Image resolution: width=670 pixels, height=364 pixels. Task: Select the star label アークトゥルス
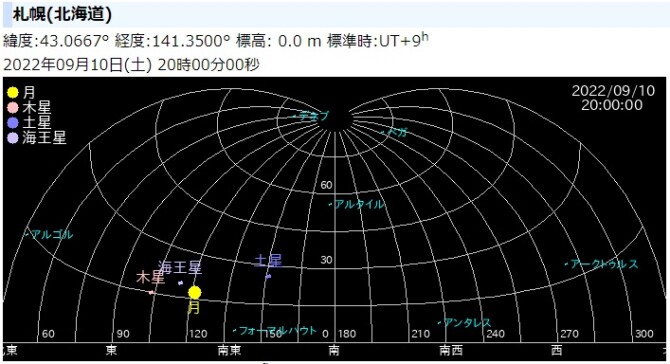[604, 264]
